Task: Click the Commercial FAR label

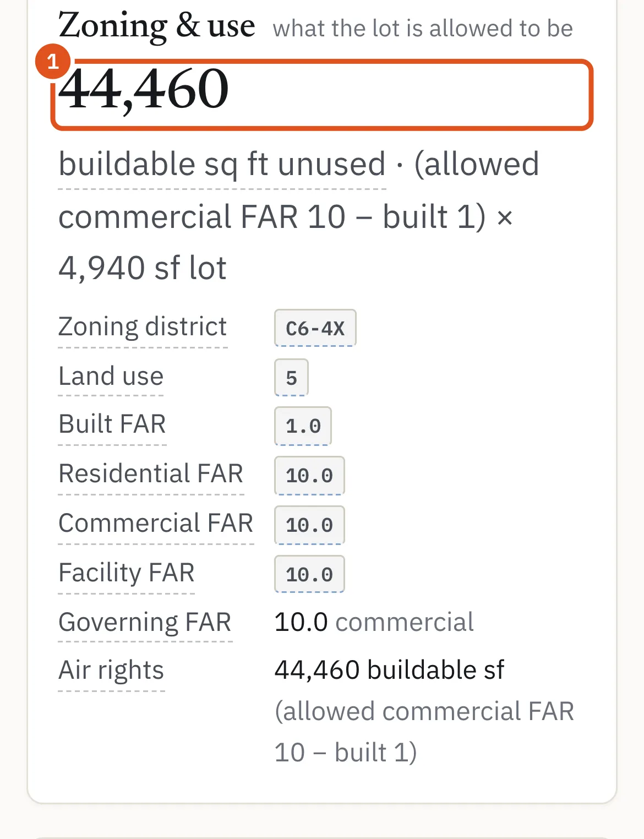Action: [156, 524]
